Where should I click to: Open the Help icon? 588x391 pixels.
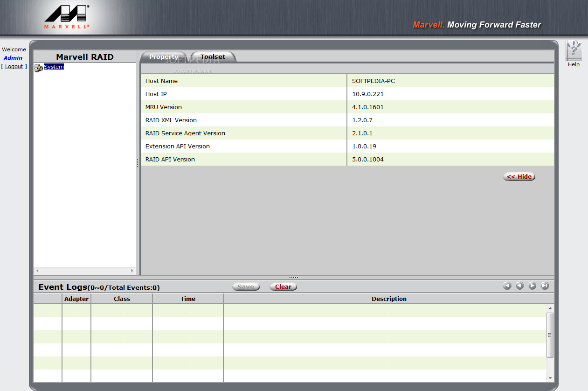[x=574, y=50]
